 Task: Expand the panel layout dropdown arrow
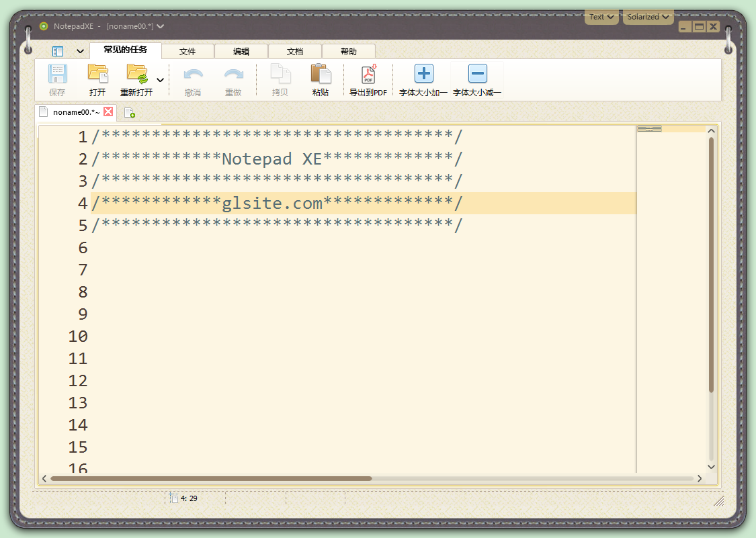pyautogui.click(x=80, y=51)
